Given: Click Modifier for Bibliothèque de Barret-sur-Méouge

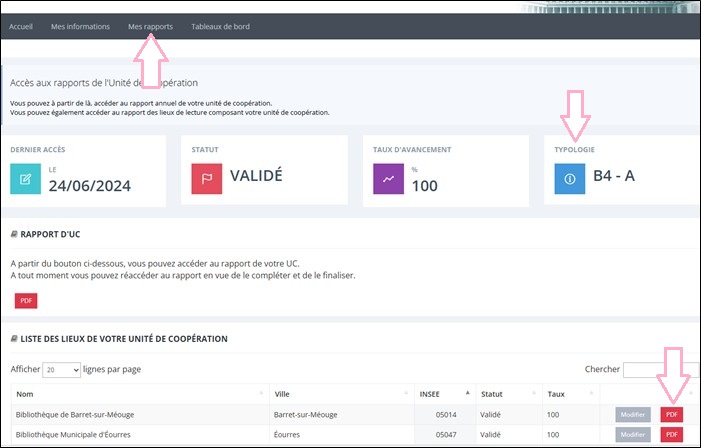Looking at the screenshot, I should [633, 414].
